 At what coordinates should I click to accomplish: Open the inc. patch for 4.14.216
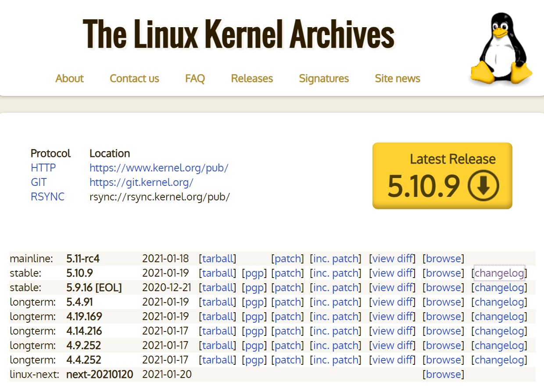pos(336,331)
